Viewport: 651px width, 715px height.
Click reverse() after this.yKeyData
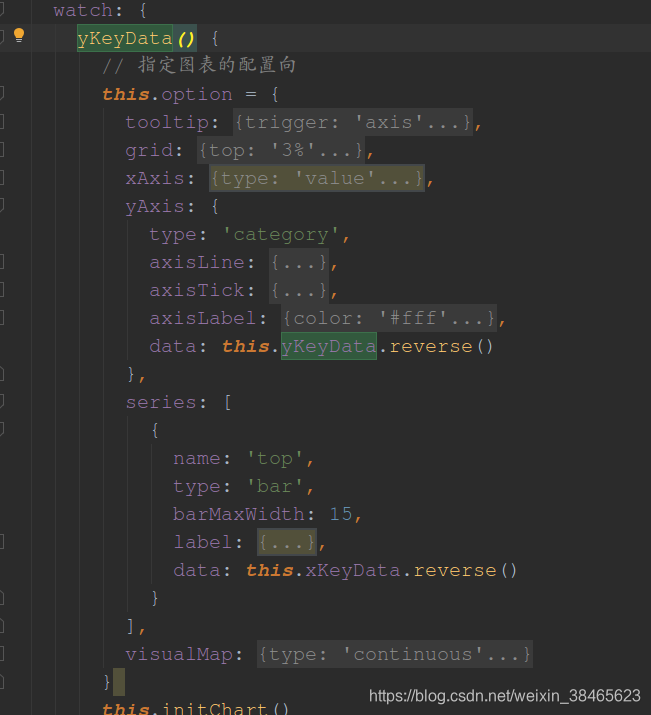pos(441,346)
